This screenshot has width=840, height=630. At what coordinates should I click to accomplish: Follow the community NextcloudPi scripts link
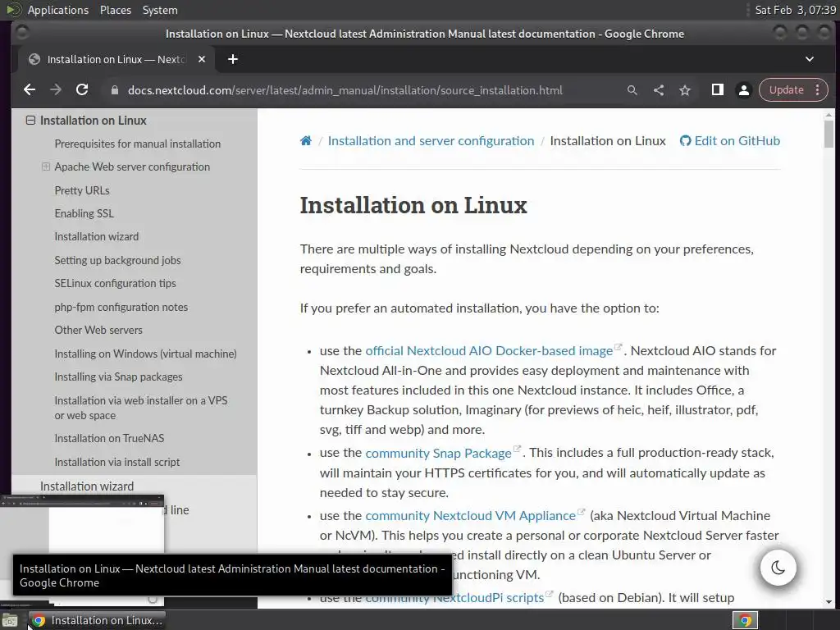coord(454,598)
